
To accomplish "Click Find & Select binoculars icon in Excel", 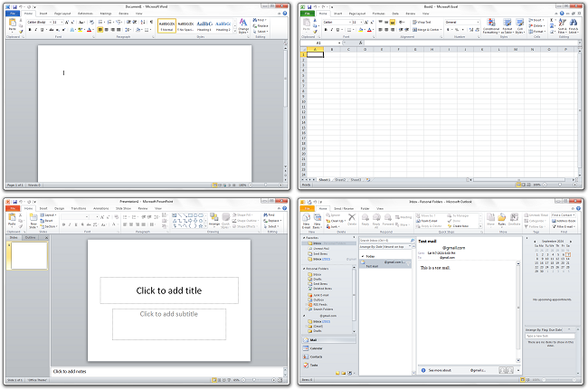I will click(x=574, y=25).
